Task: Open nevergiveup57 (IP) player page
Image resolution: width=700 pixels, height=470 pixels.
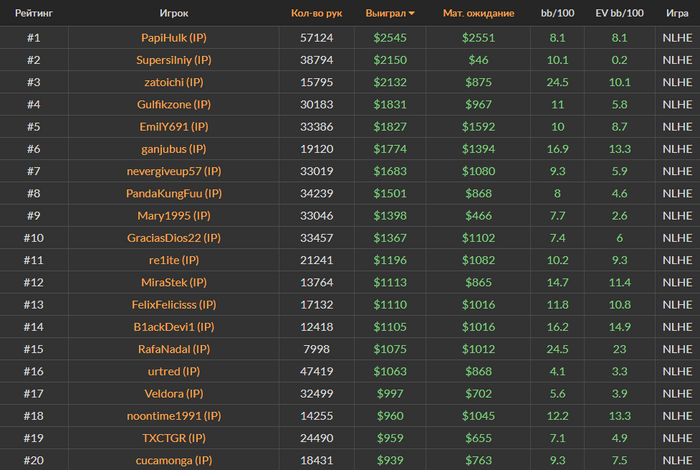Action: click(174, 171)
